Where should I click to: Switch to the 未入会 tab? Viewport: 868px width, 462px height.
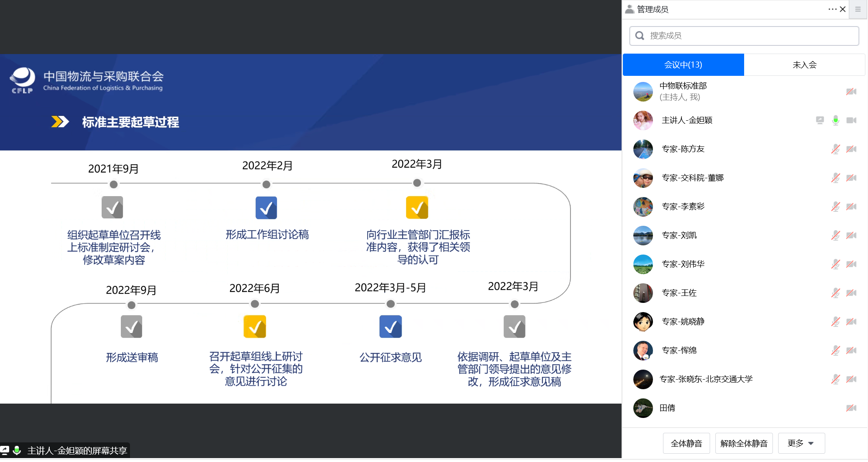click(804, 65)
